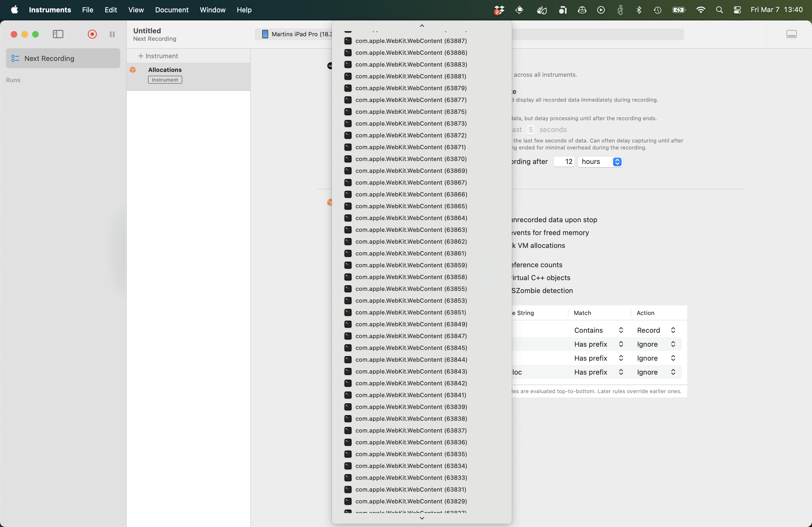The width and height of the screenshot is (812, 527).
Task: Toggle the sidebar visibility icon
Action: [58, 34]
